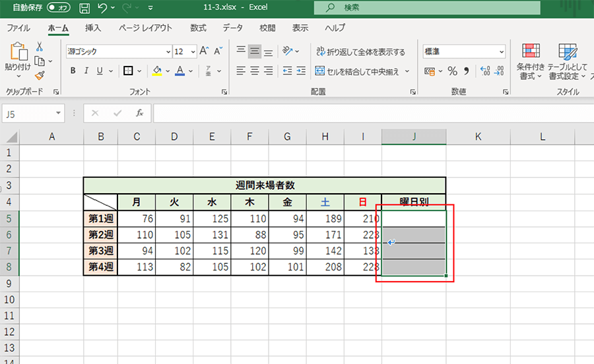
Task: Click the Undo arrow icon
Action: 102,9
